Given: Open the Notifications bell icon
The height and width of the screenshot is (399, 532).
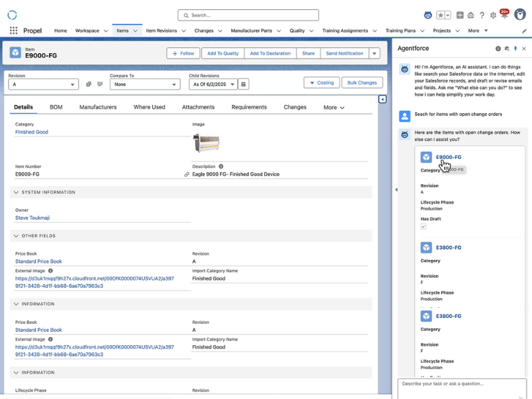Looking at the screenshot, I should coord(504,15).
